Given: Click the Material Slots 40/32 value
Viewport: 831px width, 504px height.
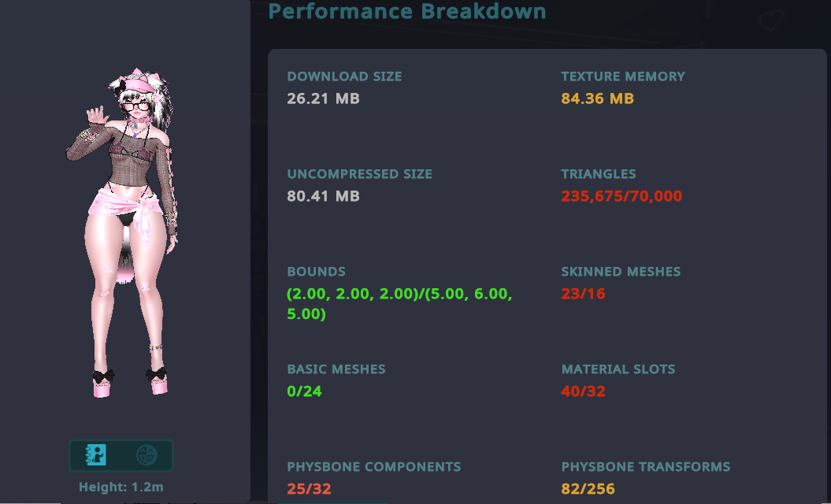Looking at the screenshot, I should pyautogui.click(x=583, y=391).
